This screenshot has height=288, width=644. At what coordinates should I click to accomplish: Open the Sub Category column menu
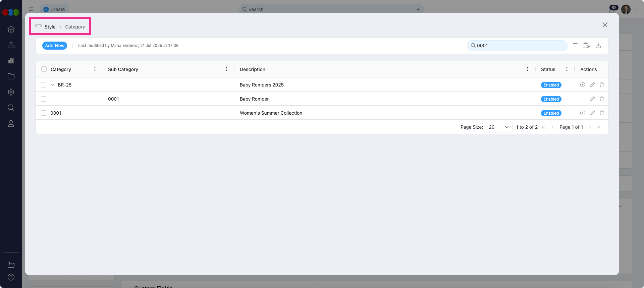pos(226,69)
